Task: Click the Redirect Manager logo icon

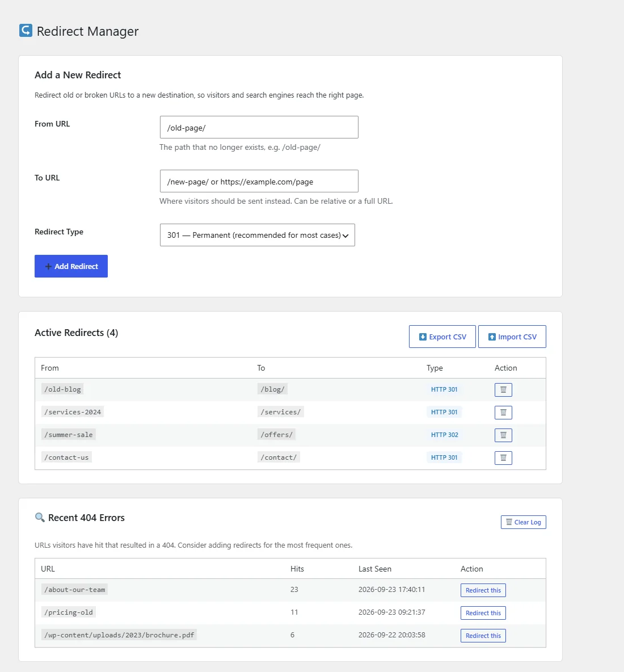Action: (26, 31)
